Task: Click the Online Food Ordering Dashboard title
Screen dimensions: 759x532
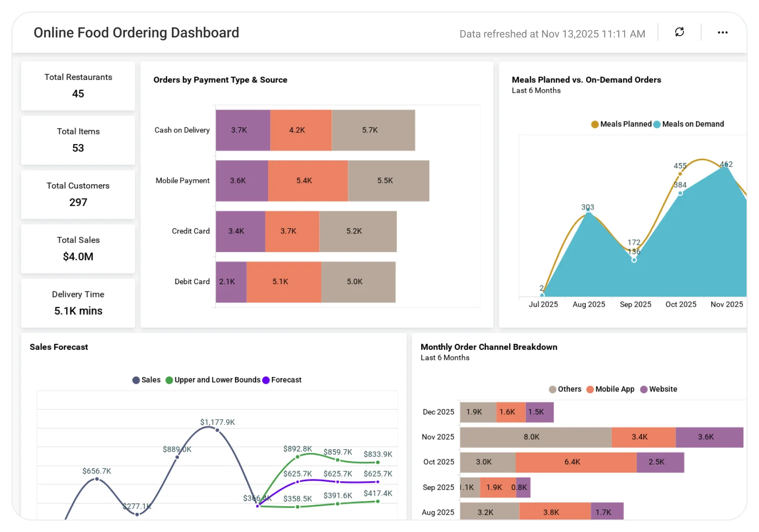Action: 136,33
